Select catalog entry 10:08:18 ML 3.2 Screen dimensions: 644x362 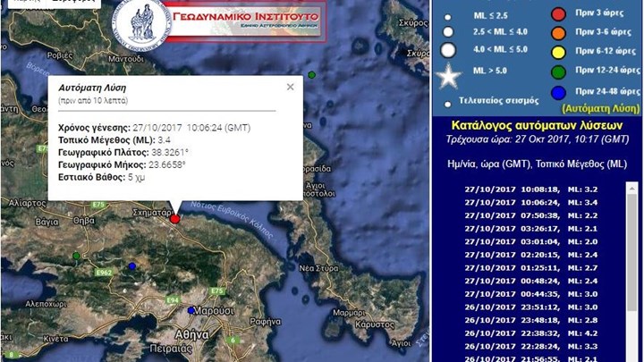coord(537,189)
